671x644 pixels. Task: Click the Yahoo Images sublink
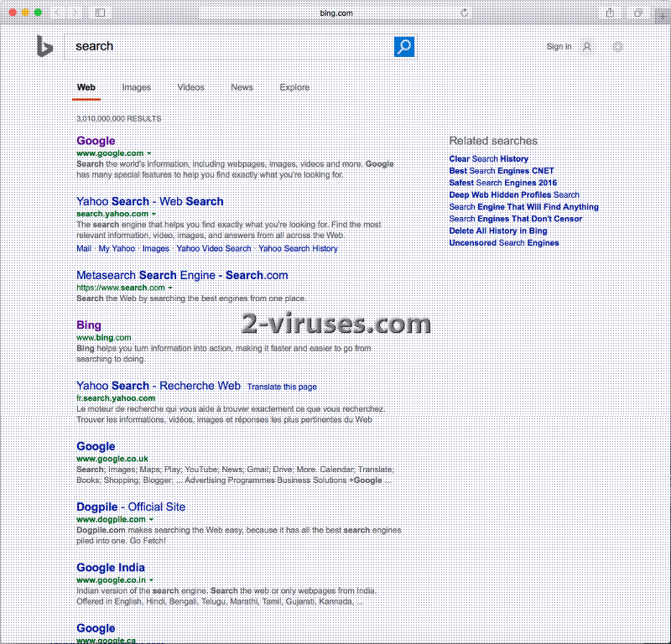point(156,248)
